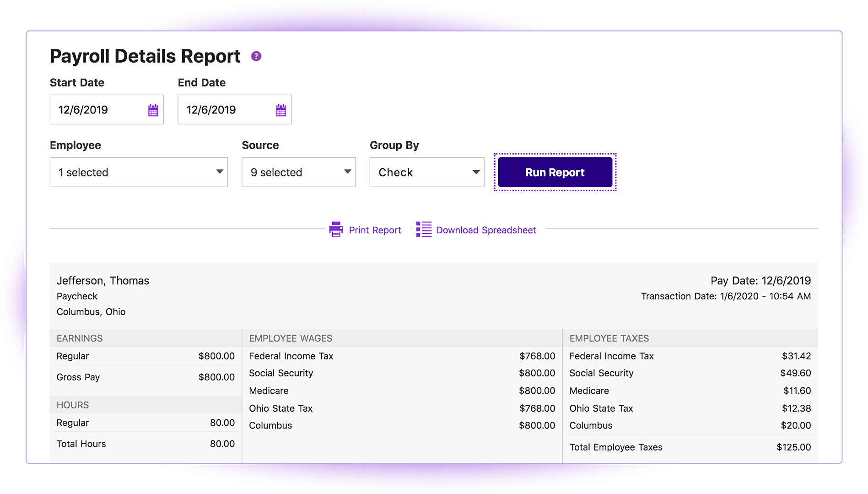Click the EMPLOYEE WAGES column header

pos(291,338)
